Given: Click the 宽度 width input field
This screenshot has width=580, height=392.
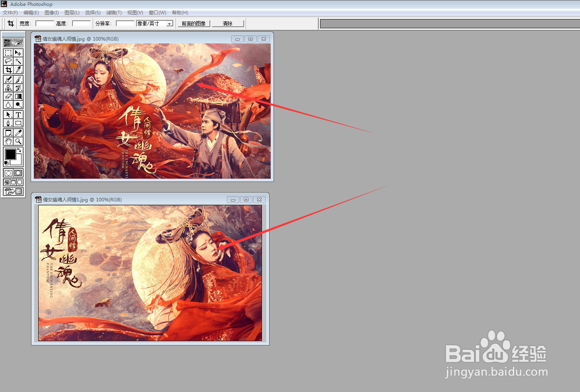Looking at the screenshot, I should (x=45, y=24).
